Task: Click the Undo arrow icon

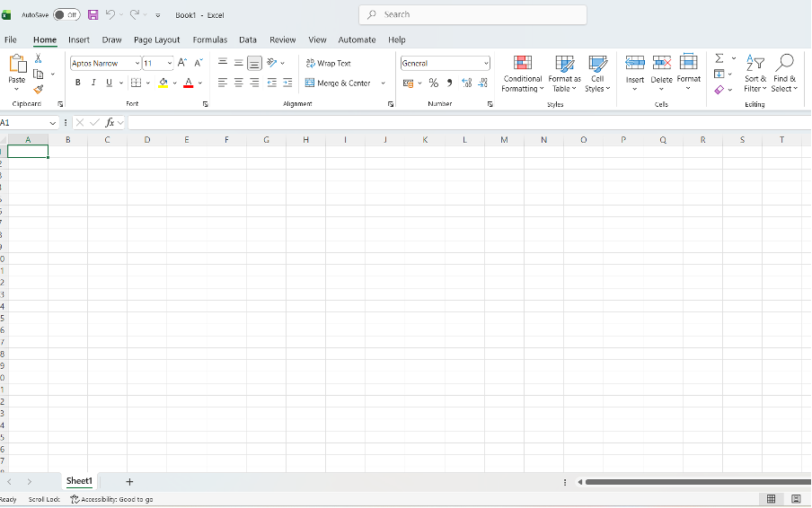Action: 110,14
